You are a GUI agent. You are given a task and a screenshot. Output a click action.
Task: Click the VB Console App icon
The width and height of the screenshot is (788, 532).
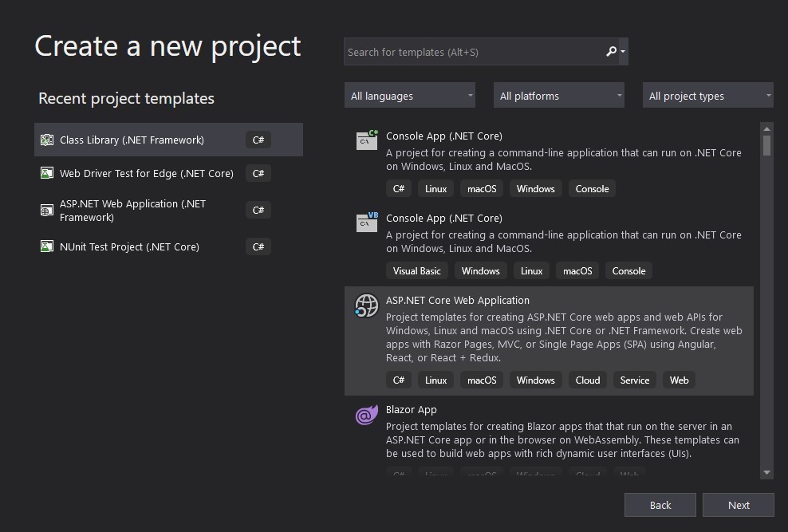pos(367,222)
